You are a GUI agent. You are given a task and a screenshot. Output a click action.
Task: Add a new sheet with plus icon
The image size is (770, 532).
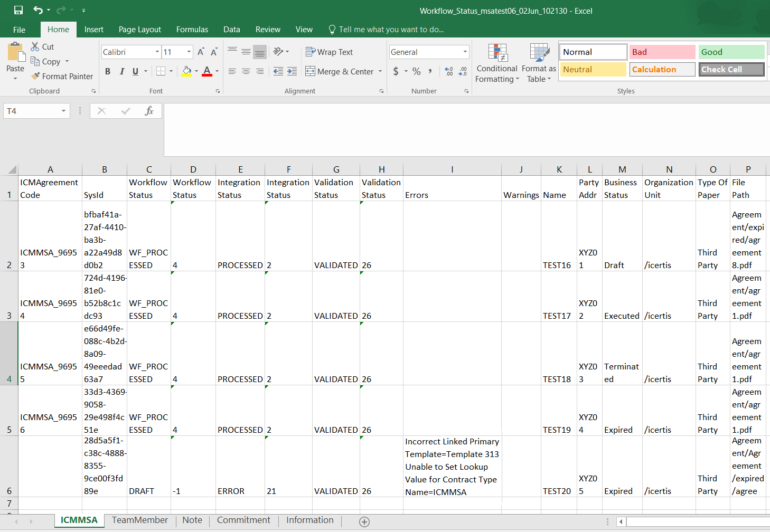364,521
